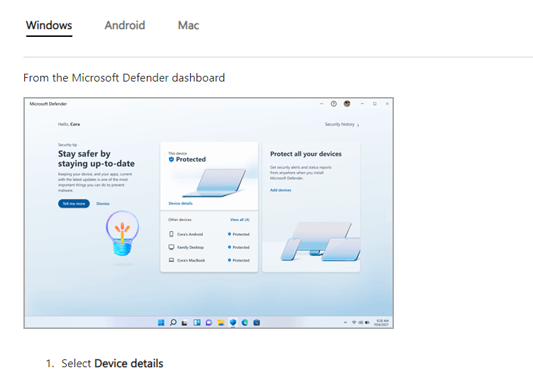Image resolution: width=533 pixels, height=392 pixels.
Task: Click the Add devices link
Action: (x=280, y=190)
